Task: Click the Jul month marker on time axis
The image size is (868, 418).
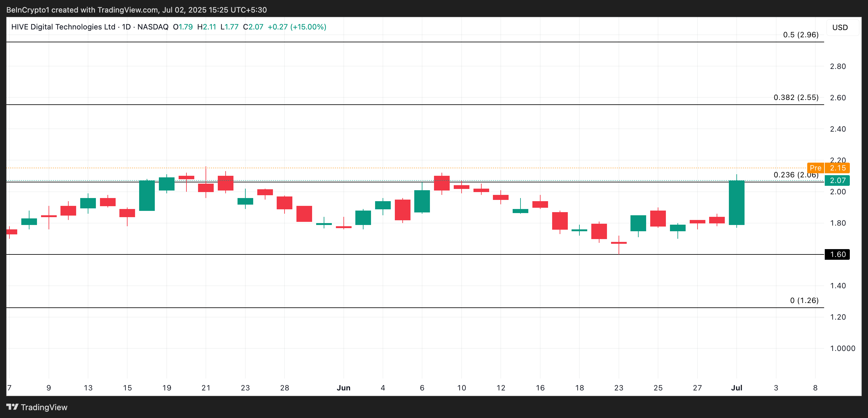Action: [x=736, y=388]
